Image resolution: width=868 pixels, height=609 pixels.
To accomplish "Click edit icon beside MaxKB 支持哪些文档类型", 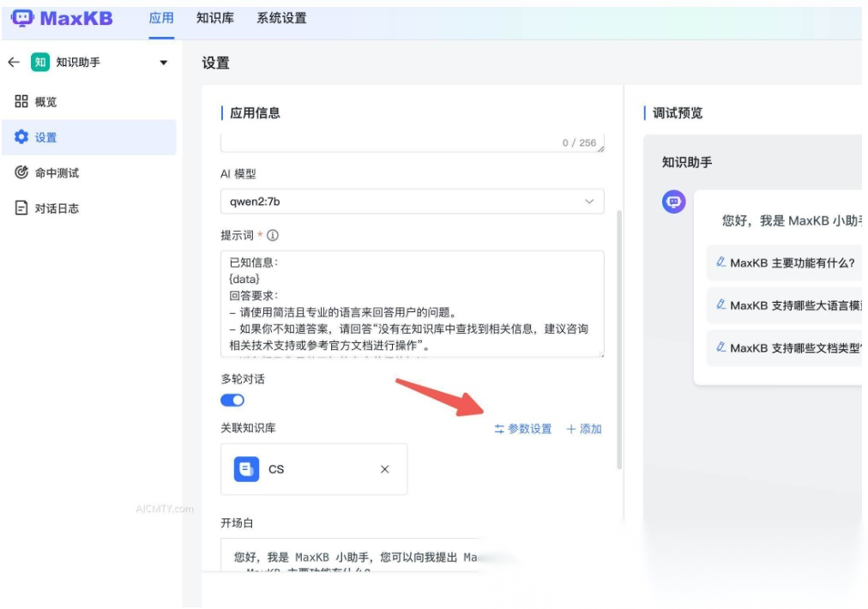I will [720, 347].
